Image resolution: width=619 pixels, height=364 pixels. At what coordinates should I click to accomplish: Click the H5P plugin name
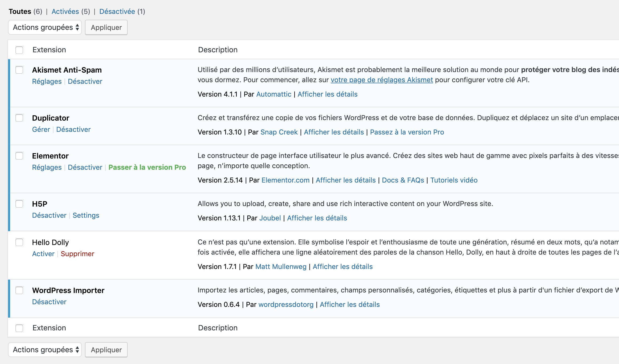[x=40, y=204]
